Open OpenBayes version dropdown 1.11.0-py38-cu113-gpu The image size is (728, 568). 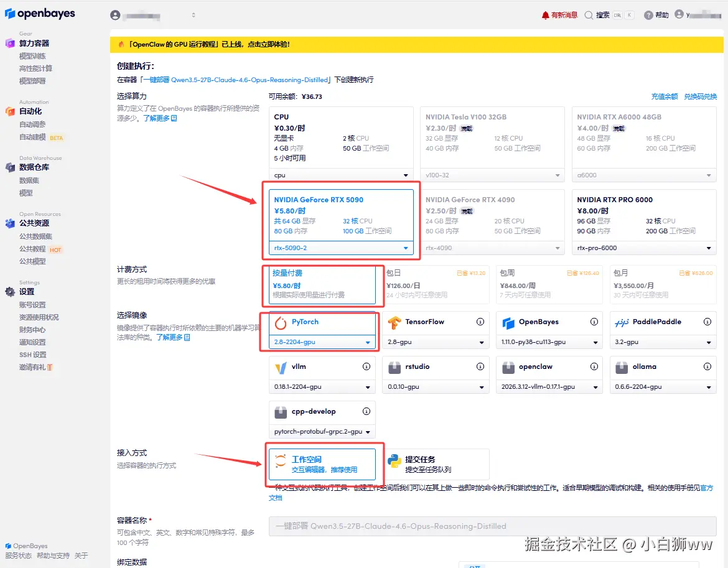point(549,342)
